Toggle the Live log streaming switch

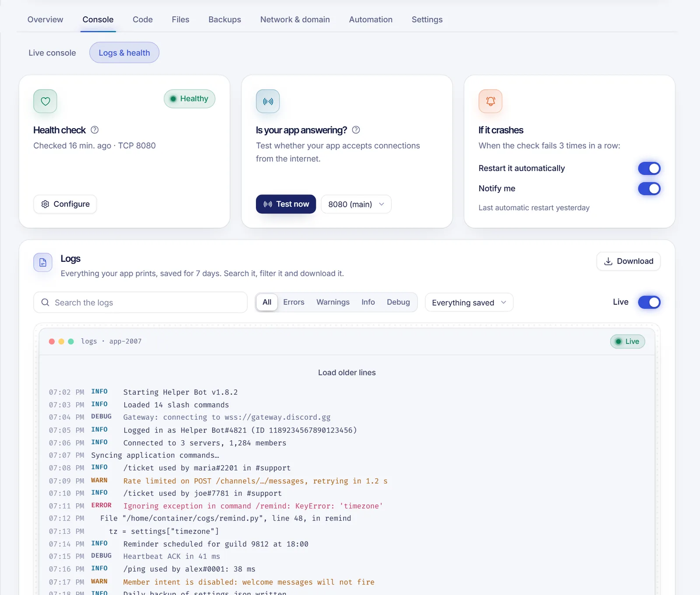click(649, 302)
